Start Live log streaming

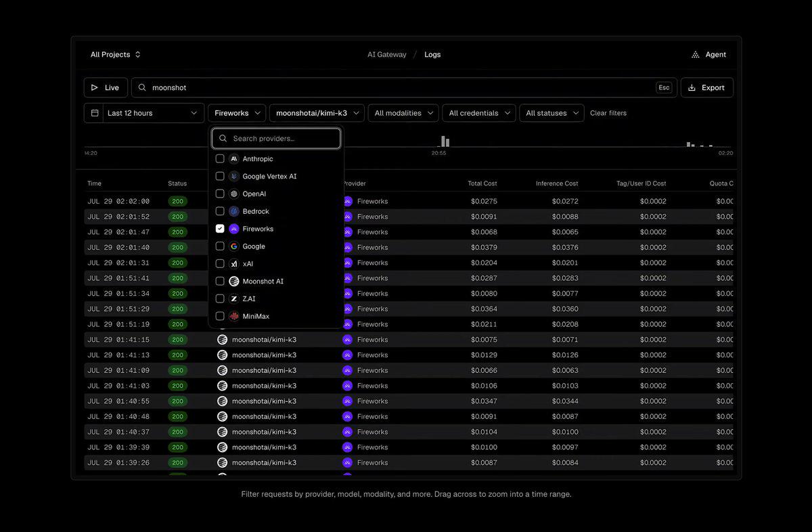(x=105, y=87)
